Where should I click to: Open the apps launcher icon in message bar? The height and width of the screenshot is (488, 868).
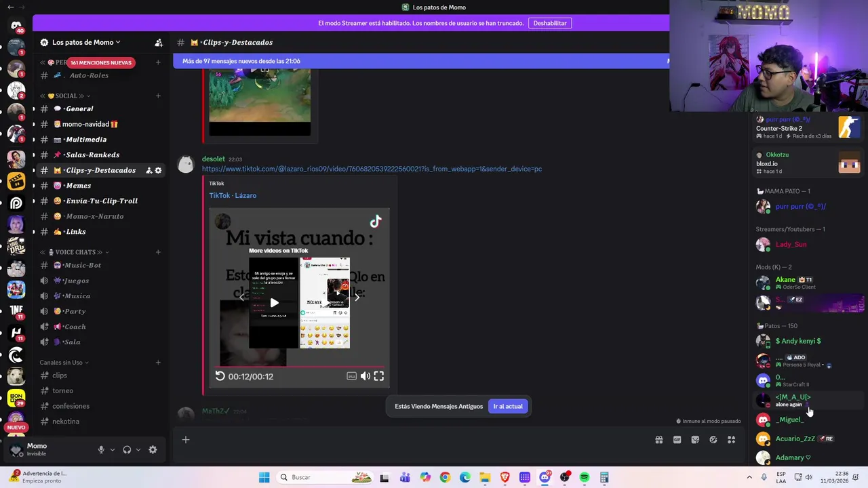coord(731,440)
